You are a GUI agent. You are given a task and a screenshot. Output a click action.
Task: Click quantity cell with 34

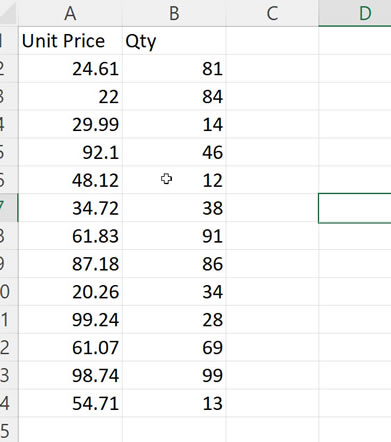pos(174,292)
